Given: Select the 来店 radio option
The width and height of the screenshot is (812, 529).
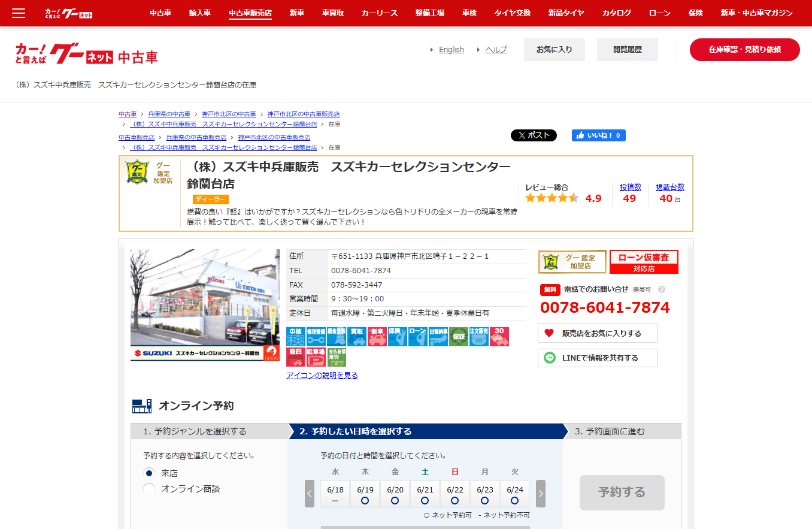Looking at the screenshot, I should 150,473.
